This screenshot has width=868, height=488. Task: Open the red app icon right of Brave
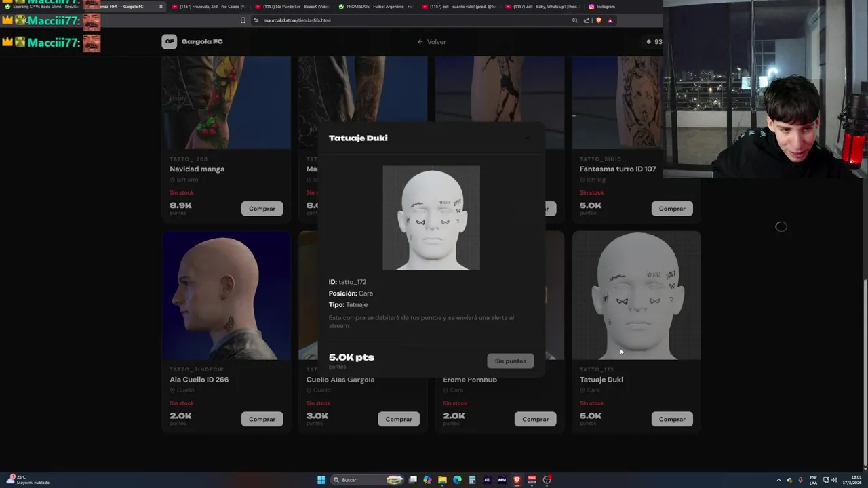532,480
